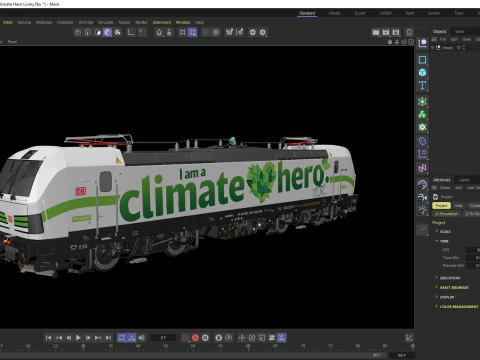480x360 pixels.
Task: Open the Edit Render Settings icon
Action: point(396,32)
